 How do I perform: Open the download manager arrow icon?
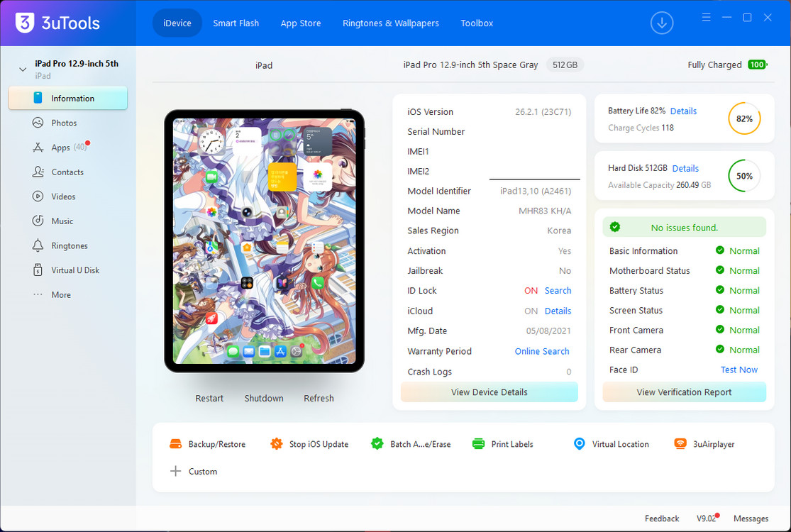[661, 23]
